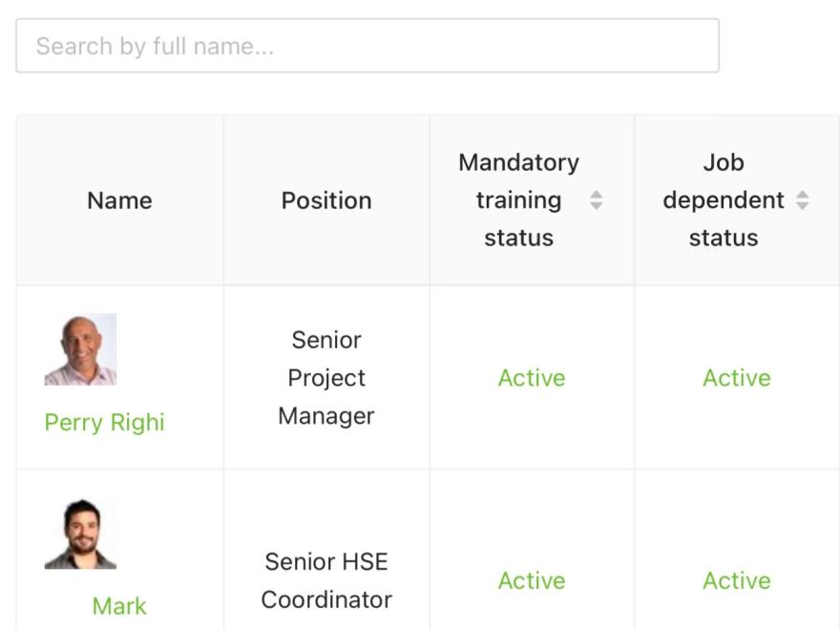Click the Job dependent status header text

723,200
